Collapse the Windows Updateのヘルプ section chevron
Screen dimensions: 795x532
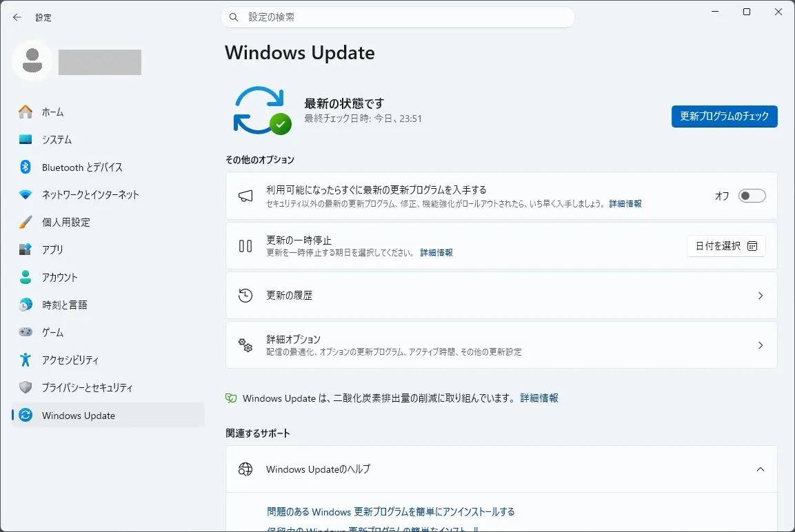pos(761,469)
